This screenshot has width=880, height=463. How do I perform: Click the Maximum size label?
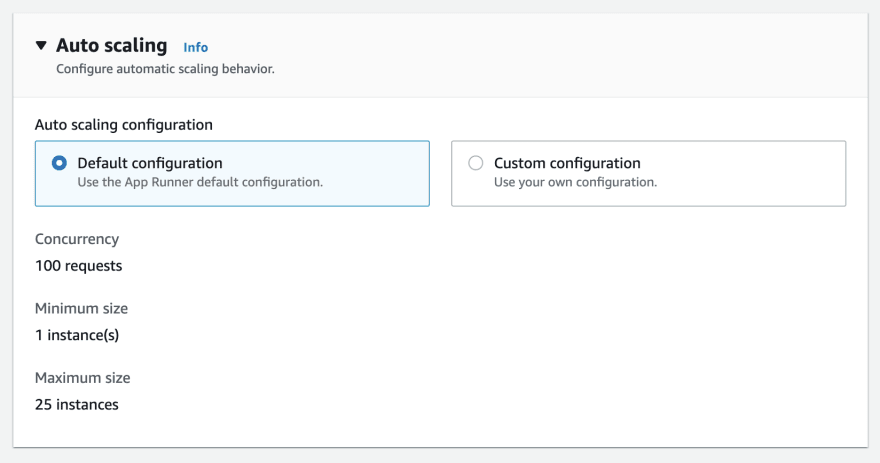click(82, 378)
